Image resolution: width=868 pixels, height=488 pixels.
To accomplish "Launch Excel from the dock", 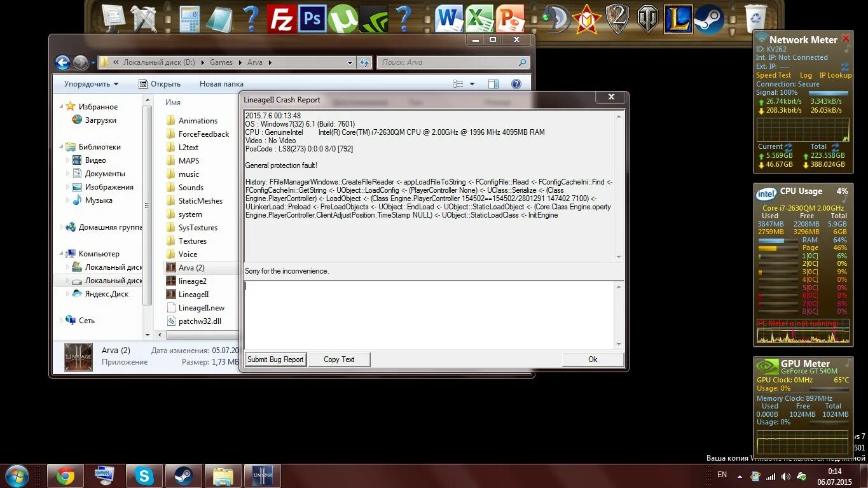I will click(480, 18).
